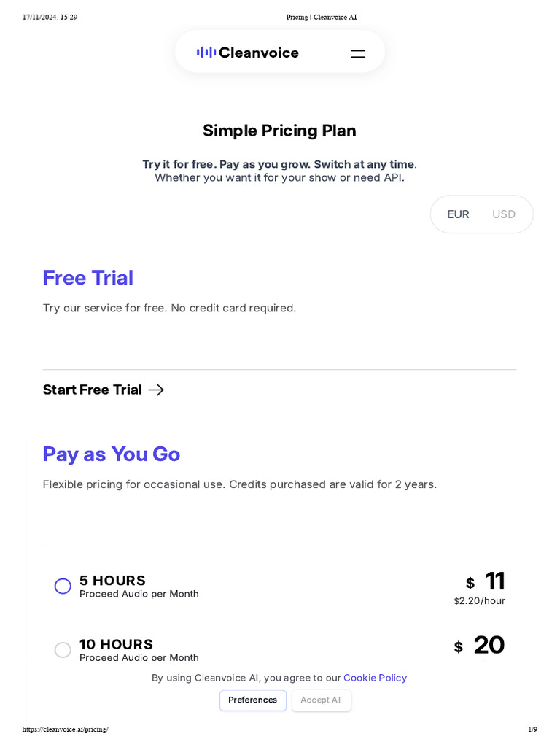
Task: Click the cleanvoice.ai/pricing URL in the footer
Action: tap(66, 729)
